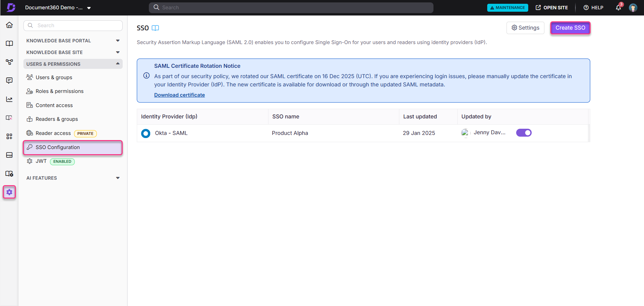Open the notifications bell
The height and width of the screenshot is (306, 644).
(619, 7)
